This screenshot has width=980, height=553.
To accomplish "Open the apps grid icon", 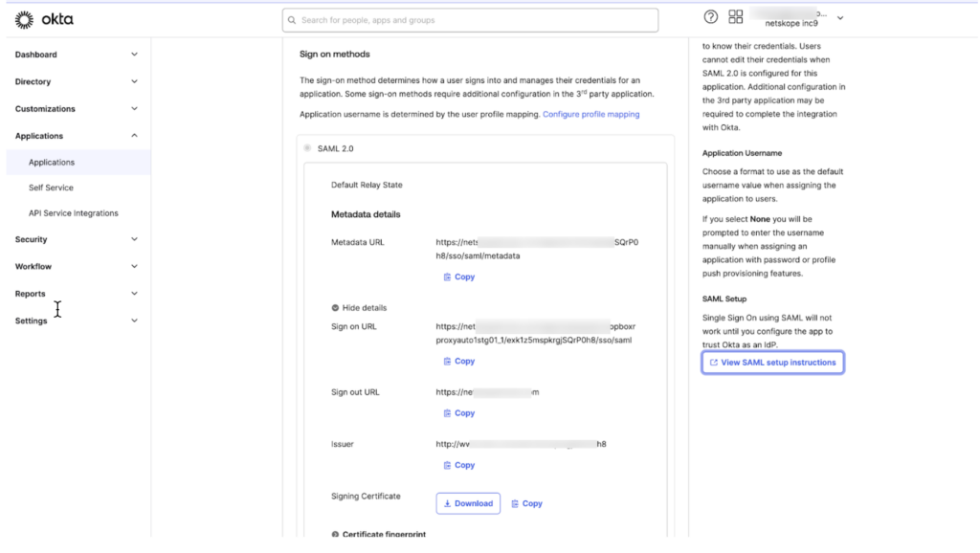I will pos(736,17).
